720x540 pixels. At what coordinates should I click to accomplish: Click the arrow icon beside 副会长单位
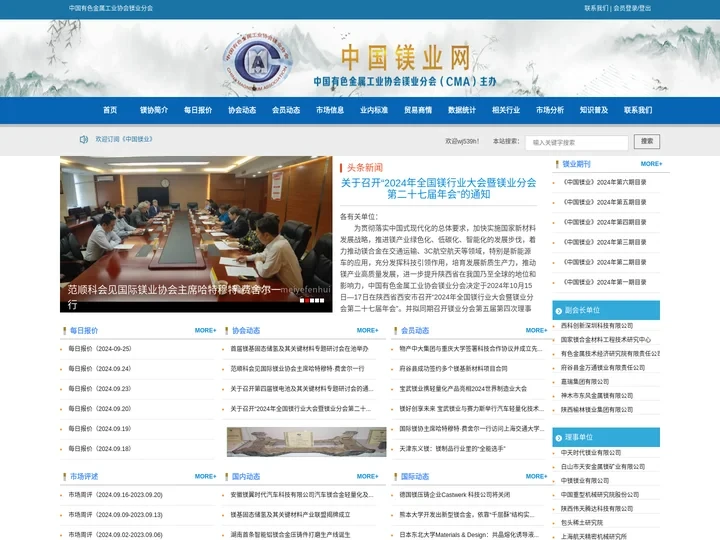(558, 311)
